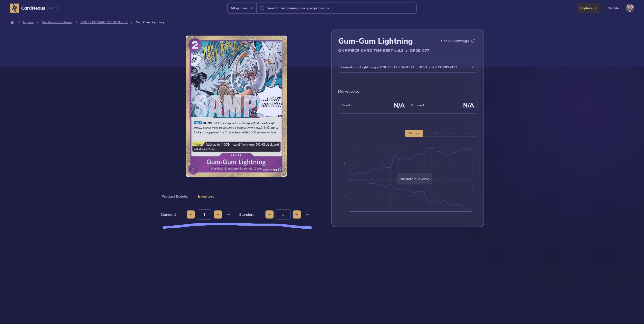The width and height of the screenshot is (644, 324).
Task: Click the CardNexus logo icon
Action: 14,8
